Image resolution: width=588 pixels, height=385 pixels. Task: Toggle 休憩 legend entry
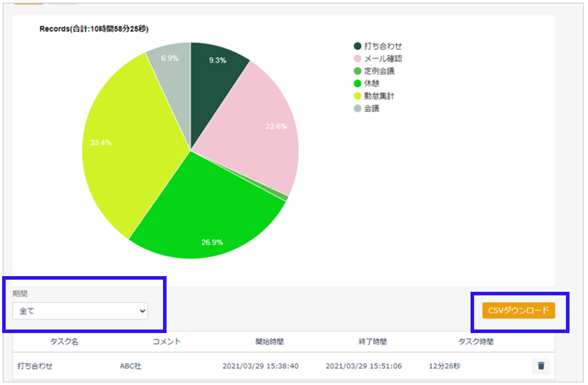point(367,83)
